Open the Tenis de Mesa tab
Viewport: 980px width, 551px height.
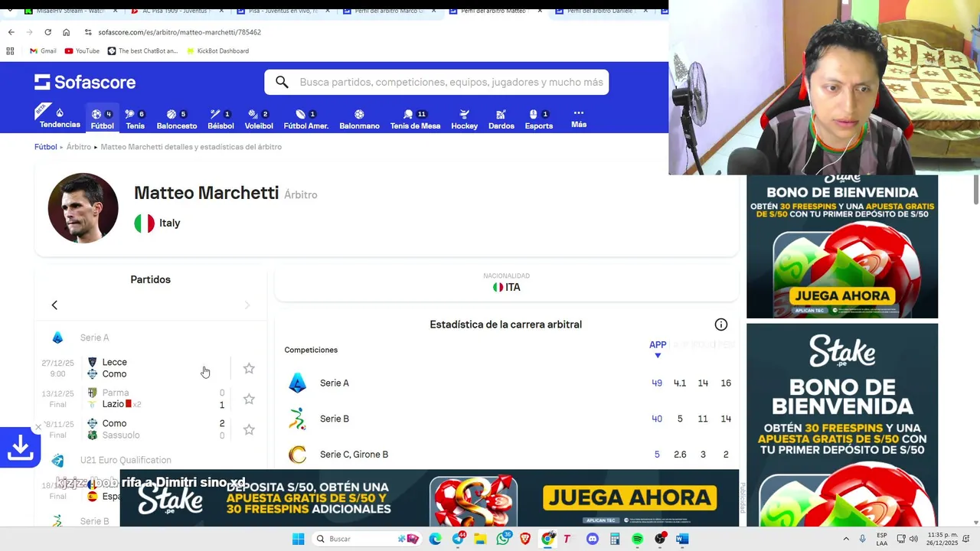click(415, 119)
